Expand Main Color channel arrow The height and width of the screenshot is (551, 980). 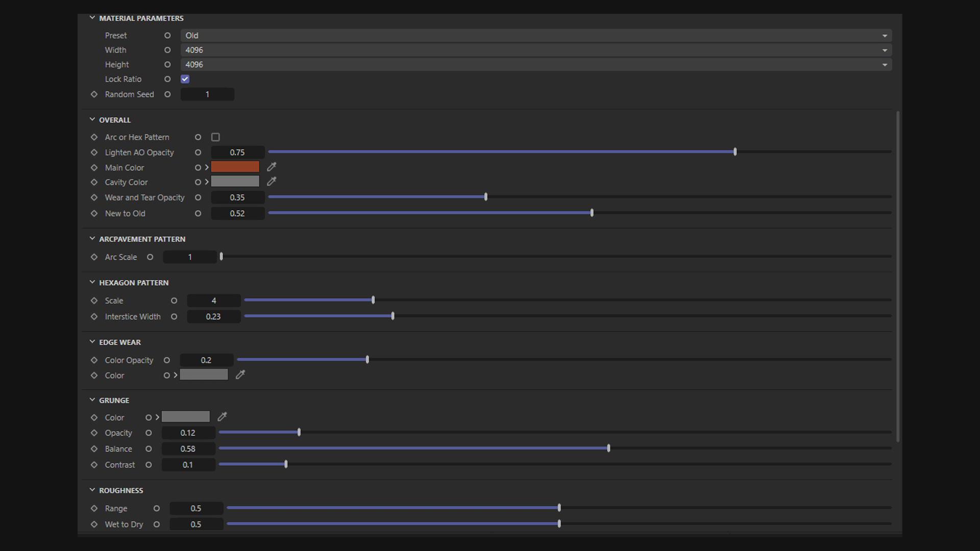coord(207,167)
